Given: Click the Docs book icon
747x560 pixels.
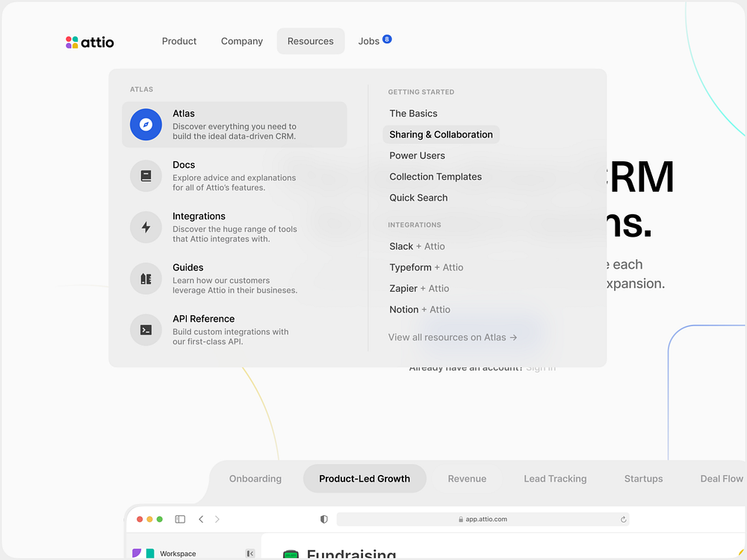Looking at the screenshot, I should [x=146, y=175].
